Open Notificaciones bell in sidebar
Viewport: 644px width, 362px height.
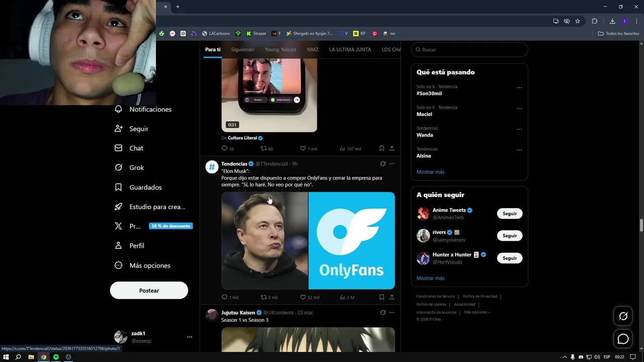pyautogui.click(x=143, y=109)
